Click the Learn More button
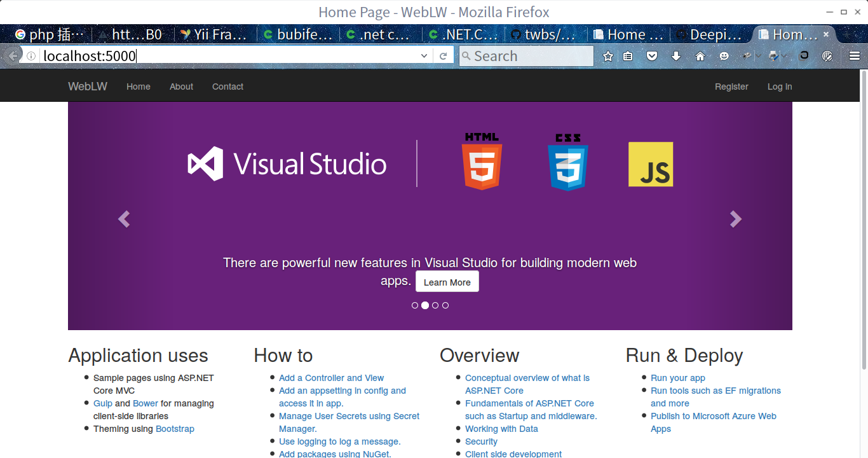Viewport: 868px width, 458px height. (447, 282)
